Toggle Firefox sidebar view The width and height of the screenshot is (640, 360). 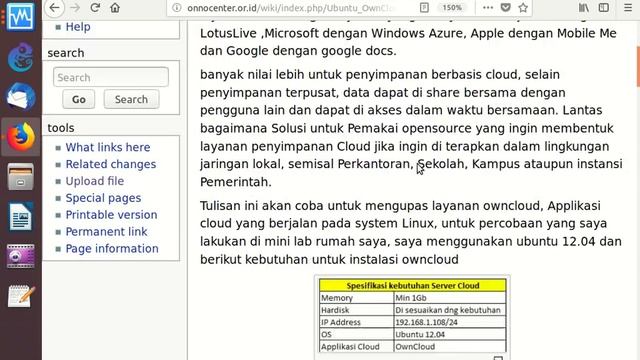point(604,7)
